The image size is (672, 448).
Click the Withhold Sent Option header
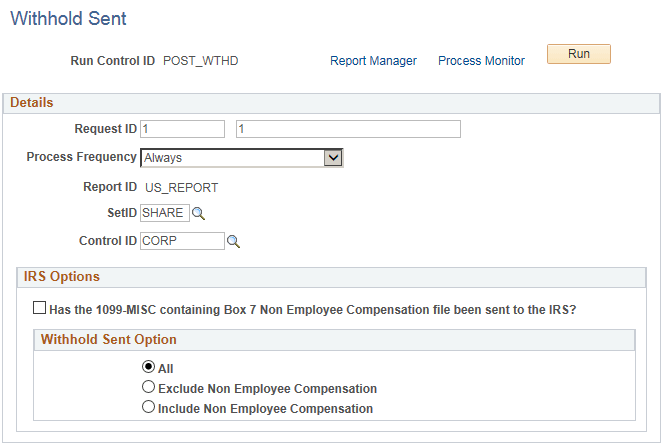[x=108, y=340]
